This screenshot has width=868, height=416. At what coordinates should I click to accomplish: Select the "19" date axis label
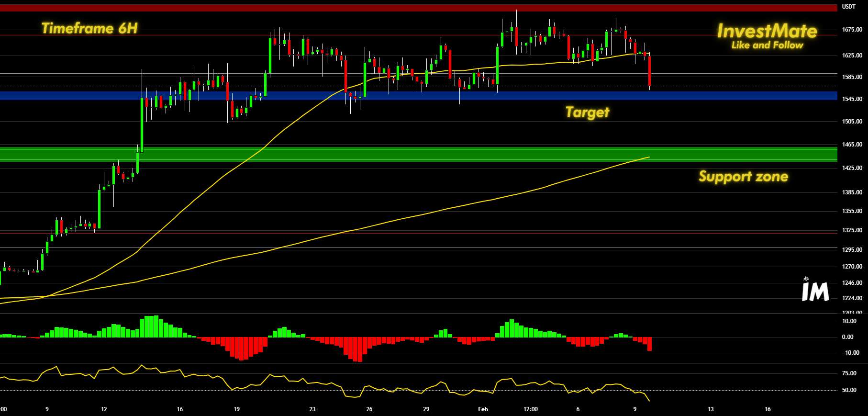tap(236, 409)
